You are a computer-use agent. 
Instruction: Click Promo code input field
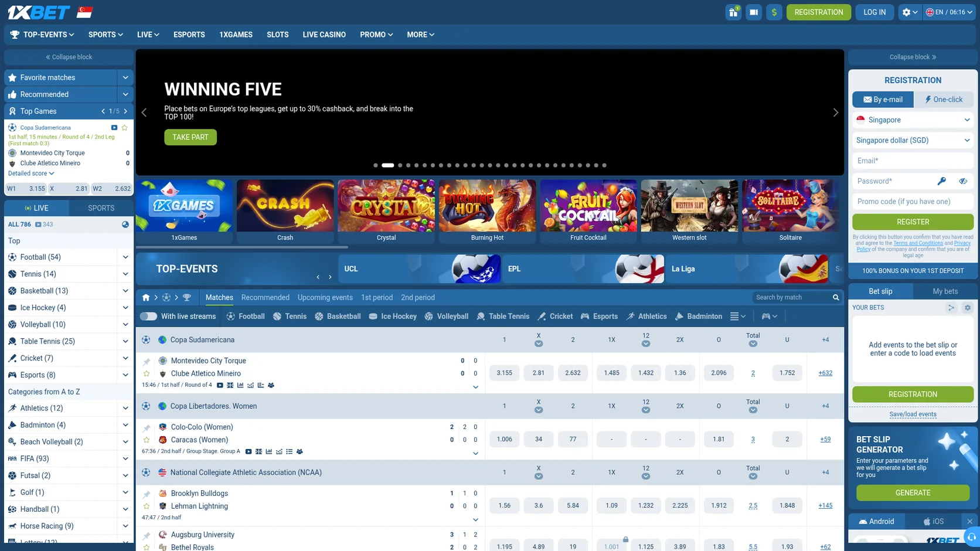tap(913, 202)
